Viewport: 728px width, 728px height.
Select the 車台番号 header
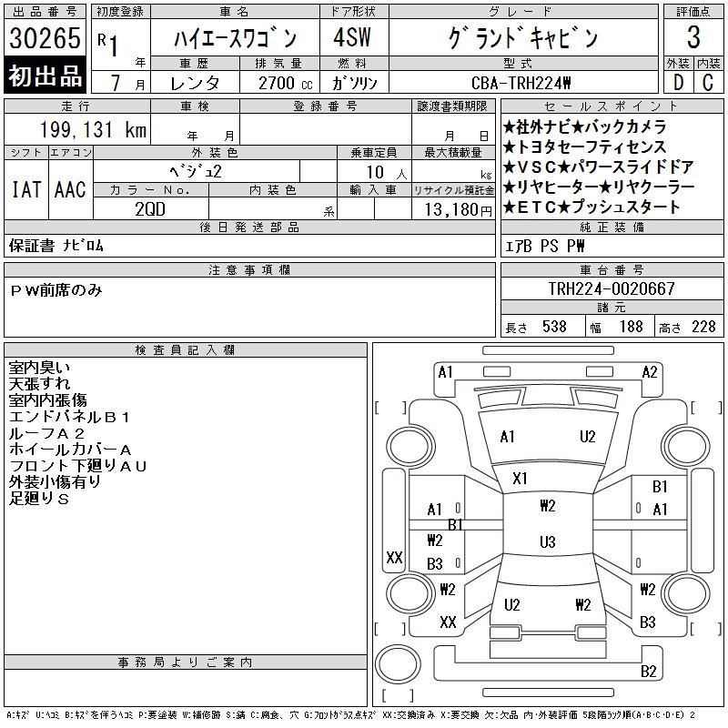point(612,269)
